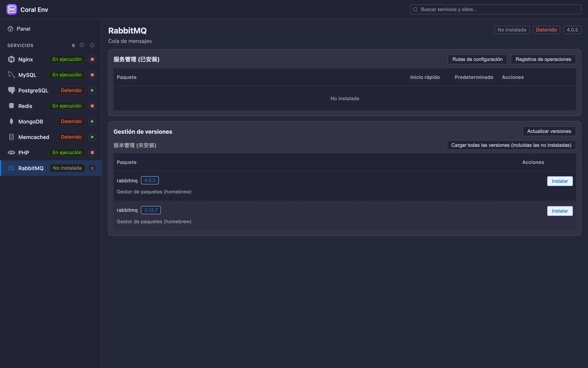Click the MongoDB Detenido status badge
Screen dimensions: 588x368
coord(71,121)
